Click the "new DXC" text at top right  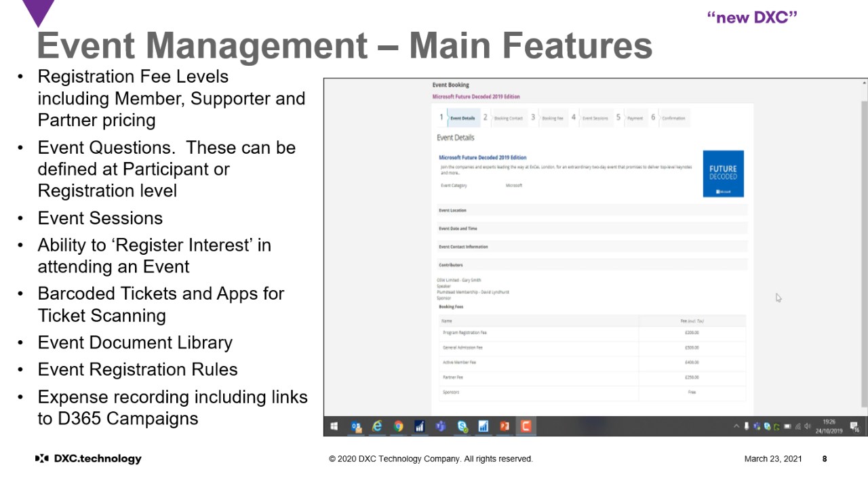pyautogui.click(x=752, y=18)
